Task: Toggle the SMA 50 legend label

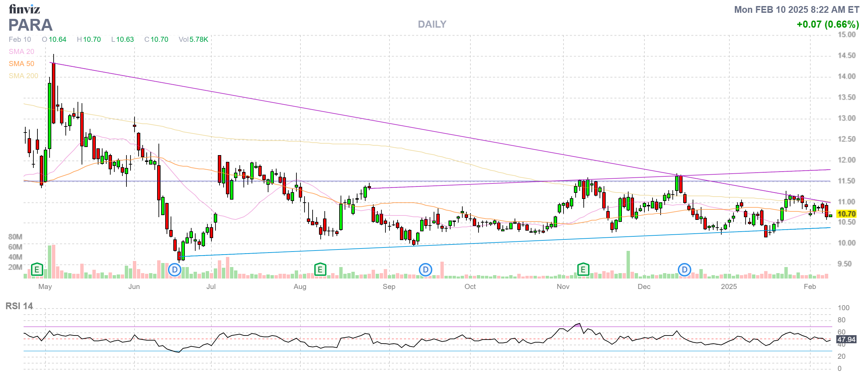Action: tap(21, 64)
